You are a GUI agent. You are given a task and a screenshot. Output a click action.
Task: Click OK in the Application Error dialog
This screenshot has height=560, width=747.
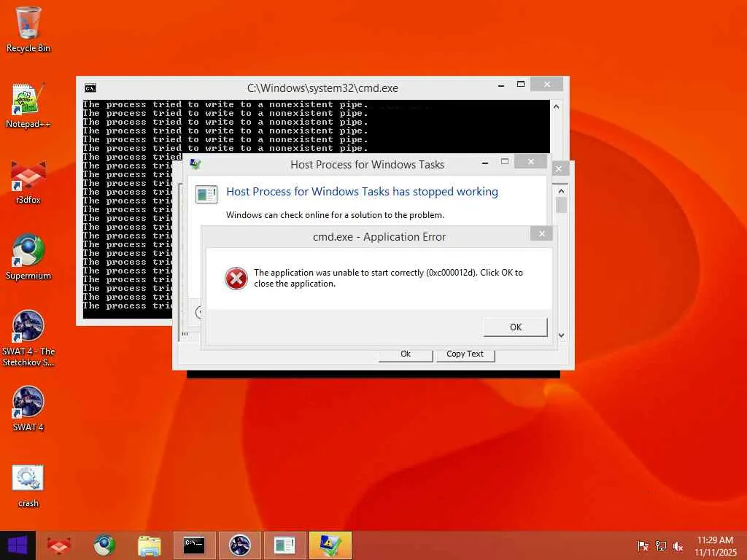click(516, 327)
